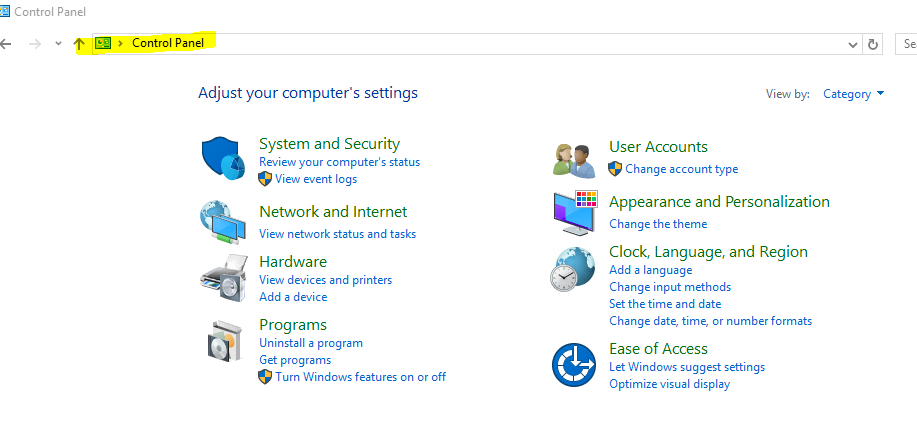Open the Network and Internet globe icon
Image resolution: width=917 pixels, height=441 pixels.
click(x=223, y=222)
